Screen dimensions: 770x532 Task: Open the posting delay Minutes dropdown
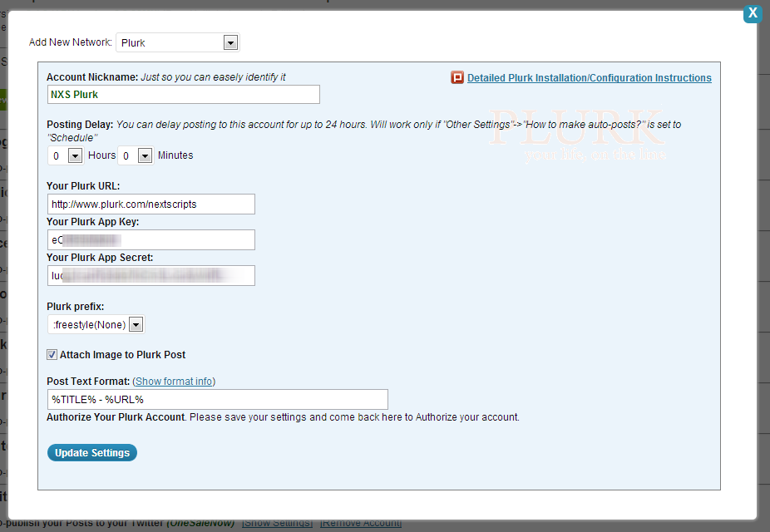(136, 155)
